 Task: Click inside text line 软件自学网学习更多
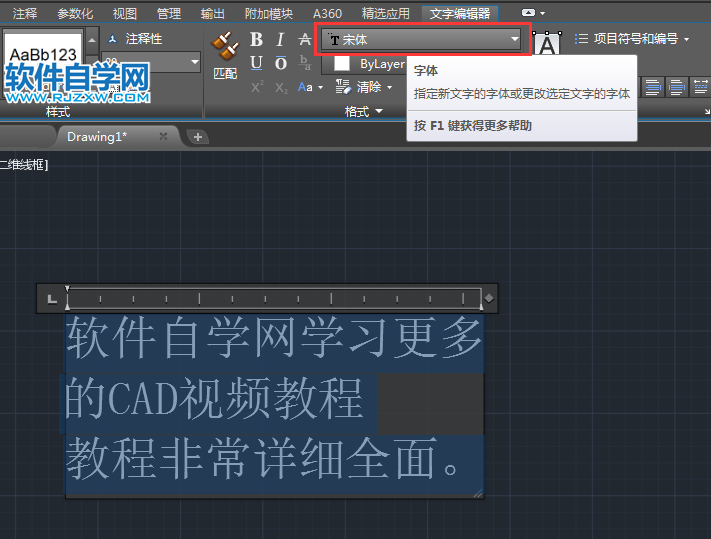[274, 338]
